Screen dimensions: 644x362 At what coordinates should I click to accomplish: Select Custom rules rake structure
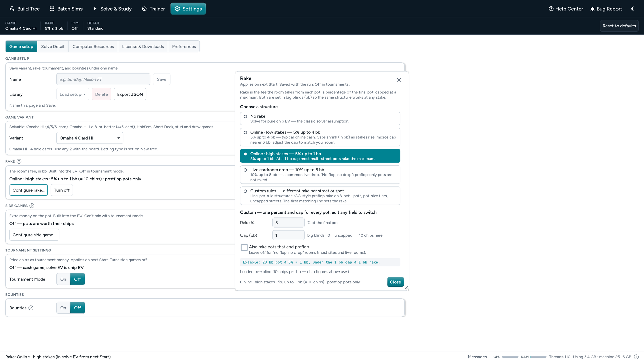(x=320, y=196)
